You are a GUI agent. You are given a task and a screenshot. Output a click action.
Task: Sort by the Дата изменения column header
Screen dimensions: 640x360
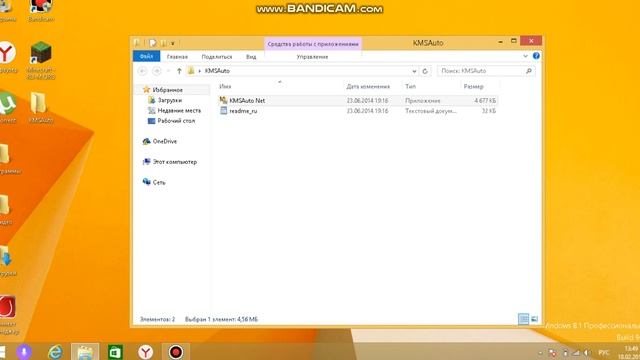tap(368, 87)
